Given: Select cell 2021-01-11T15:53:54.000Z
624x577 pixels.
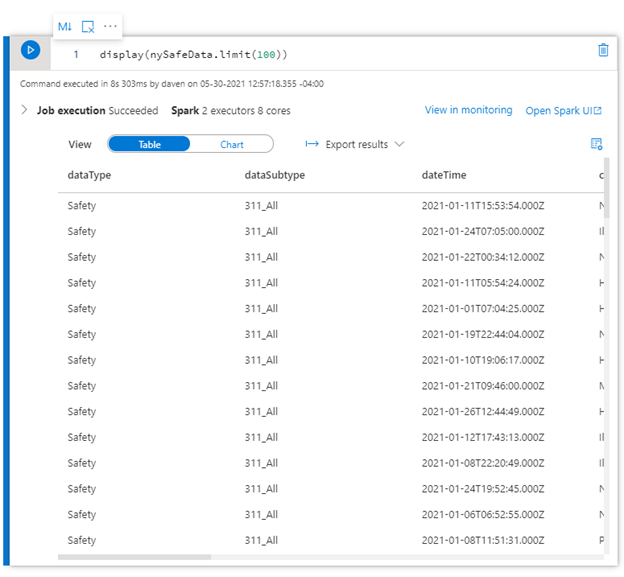Looking at the screenshot, I should (x=483, y=206).
